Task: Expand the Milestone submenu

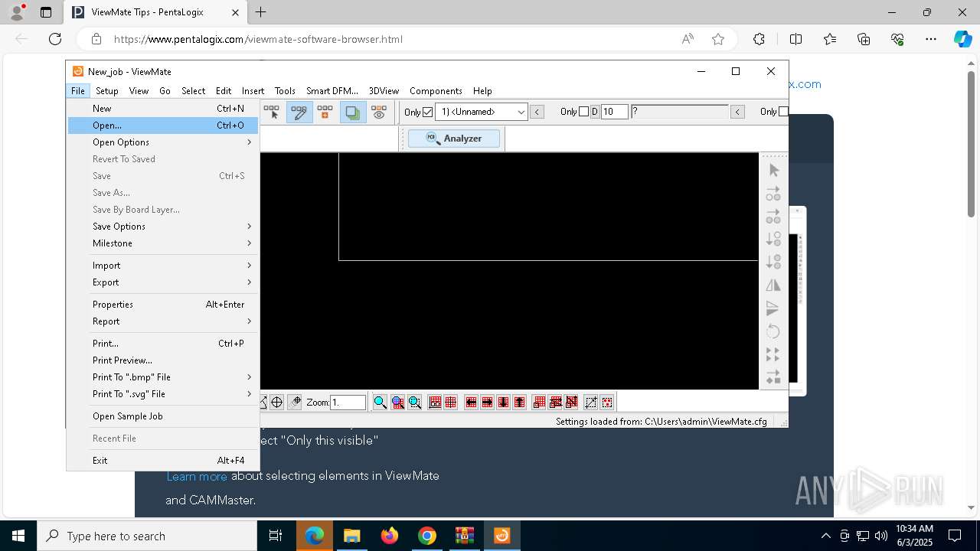Action: (163, 243)
